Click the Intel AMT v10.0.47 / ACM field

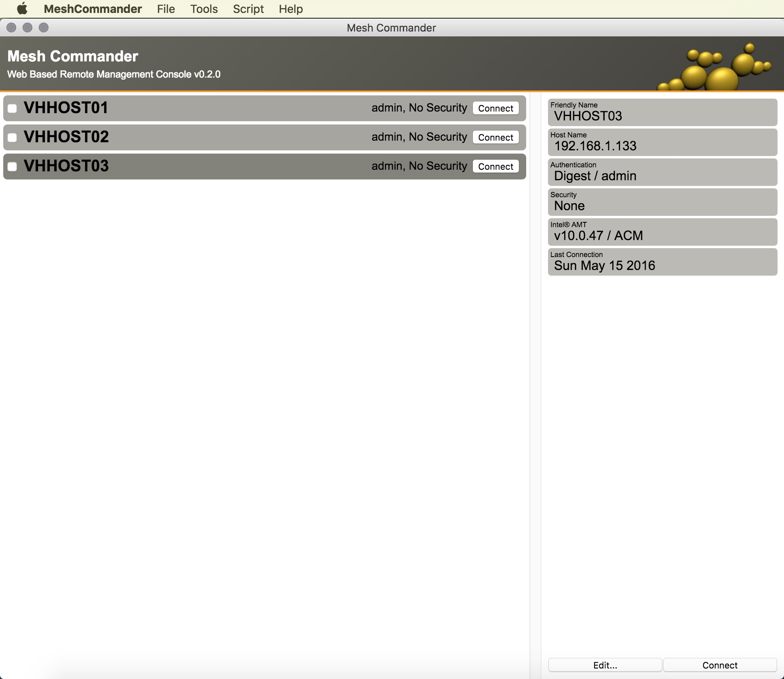tap(662, 232)
